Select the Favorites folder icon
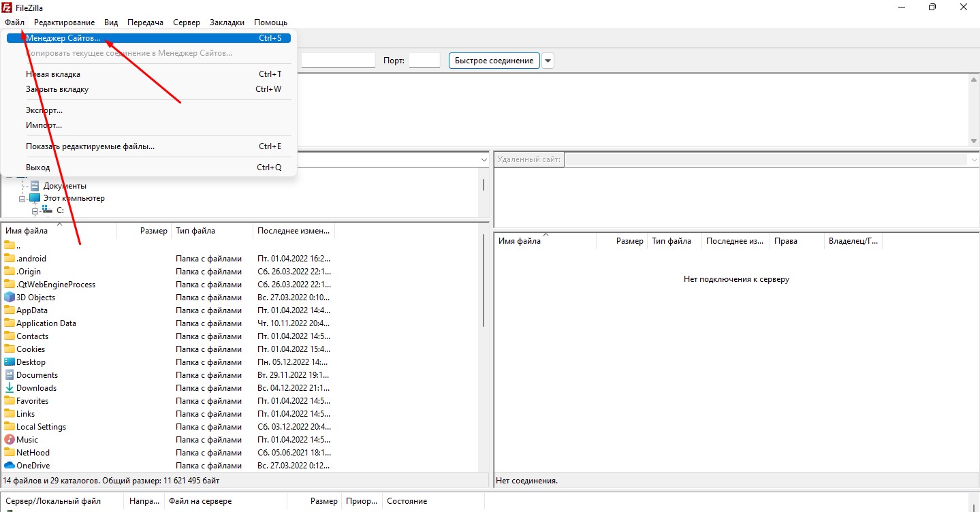Screen dimensions: 980x512 10,401
